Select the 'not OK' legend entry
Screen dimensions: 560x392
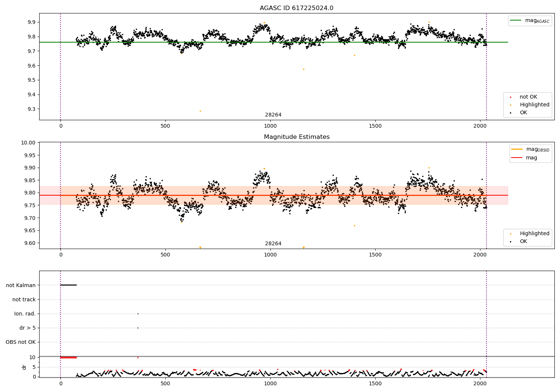(x=528, y=97)
